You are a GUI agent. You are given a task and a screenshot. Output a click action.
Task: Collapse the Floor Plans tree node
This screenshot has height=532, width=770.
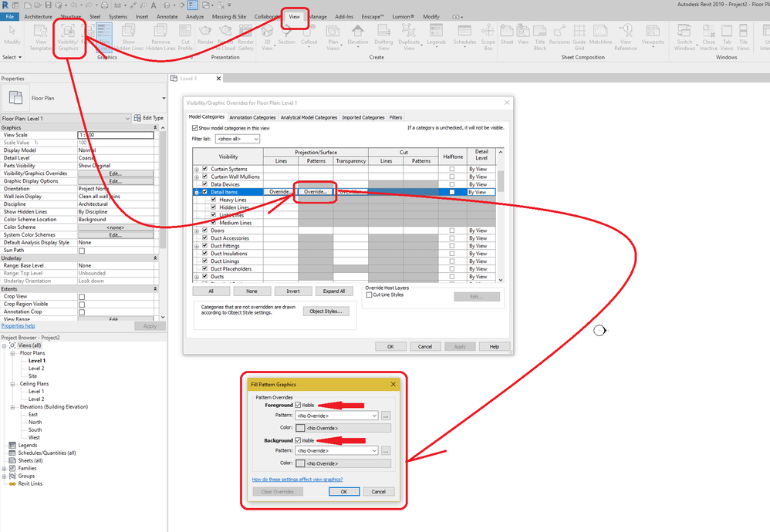click(13, 353)
